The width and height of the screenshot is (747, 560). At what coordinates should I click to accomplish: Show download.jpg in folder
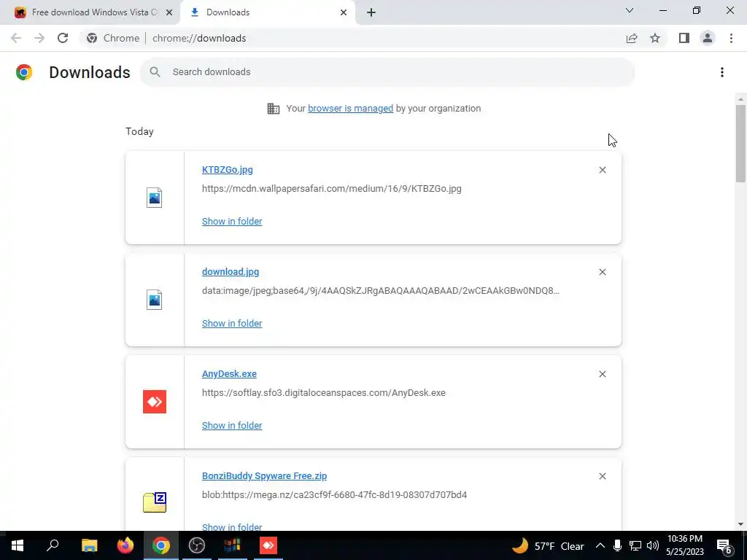click(232, 323)
